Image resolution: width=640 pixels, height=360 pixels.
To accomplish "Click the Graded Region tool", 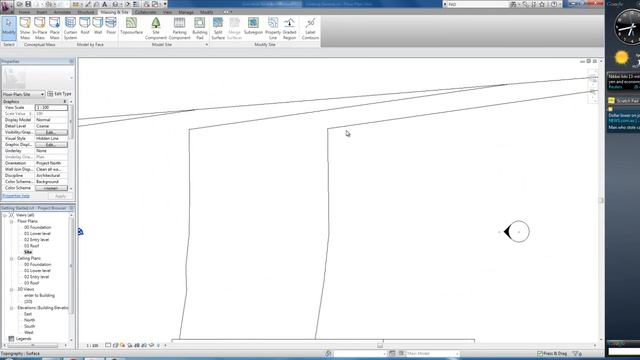I will pyautogui.click(x=289, y=28).
